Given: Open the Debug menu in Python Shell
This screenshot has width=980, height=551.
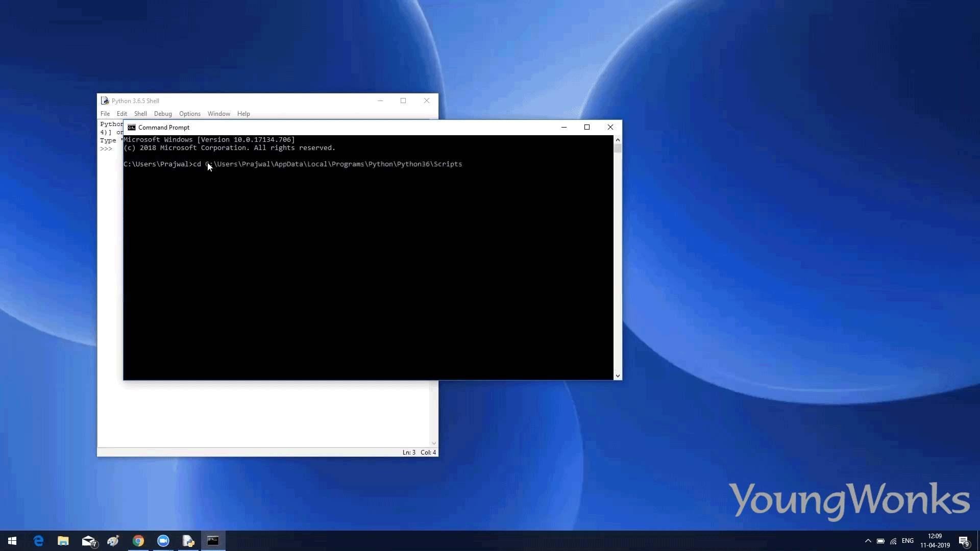Looking at the screenshot, I should (x=163, y=114).
